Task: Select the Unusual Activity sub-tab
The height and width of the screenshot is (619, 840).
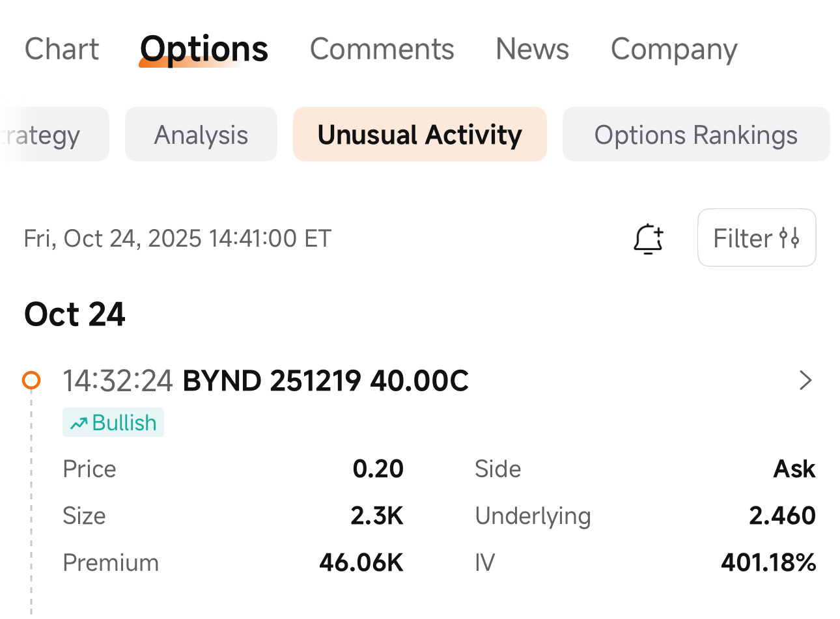Action: tap(420, 135)
